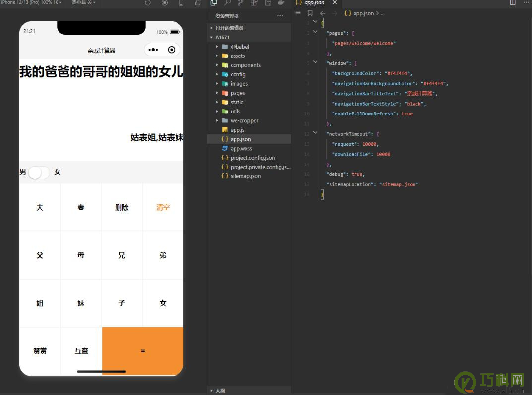Close the app.json editor tab

[335, 2]
